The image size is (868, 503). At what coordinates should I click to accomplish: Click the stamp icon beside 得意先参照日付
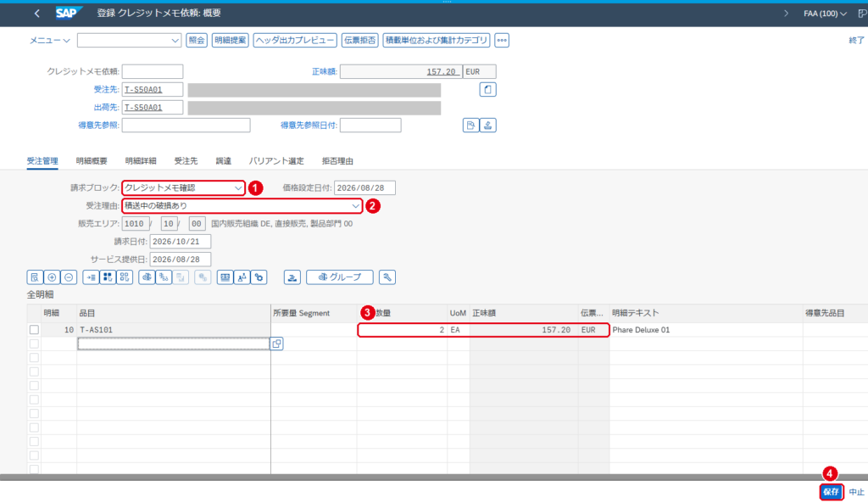point(487,126)
